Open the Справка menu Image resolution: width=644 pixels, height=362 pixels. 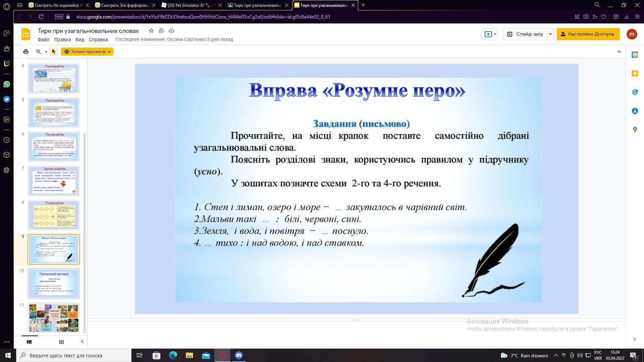[x=98, y=40]
